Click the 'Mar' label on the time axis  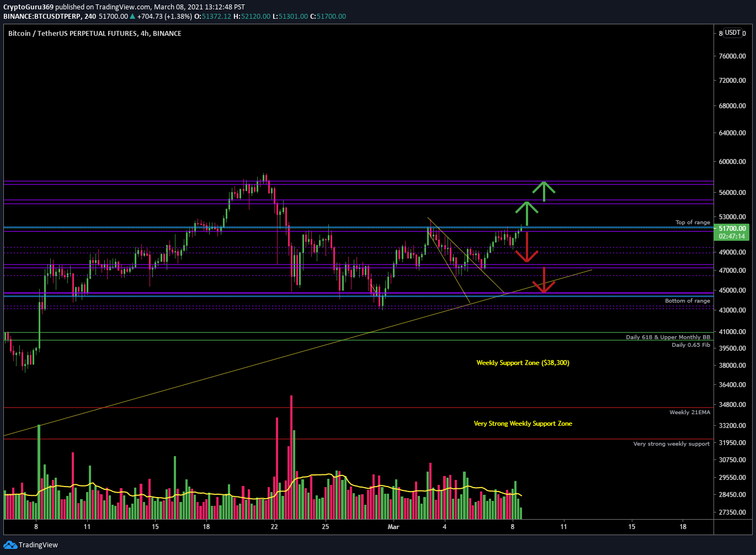point(393,527)
